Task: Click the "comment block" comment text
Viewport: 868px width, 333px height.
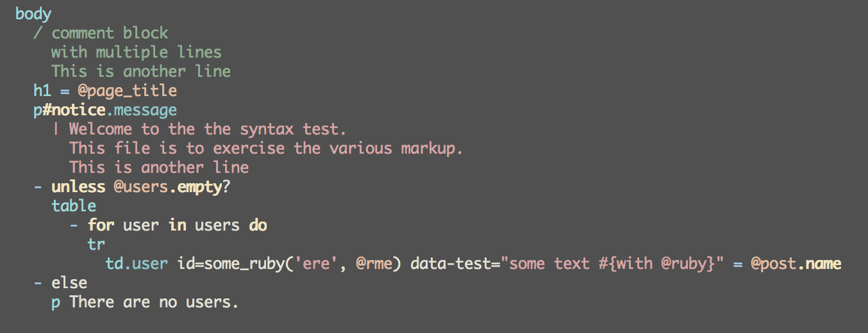Action: [x=110, y=33]
